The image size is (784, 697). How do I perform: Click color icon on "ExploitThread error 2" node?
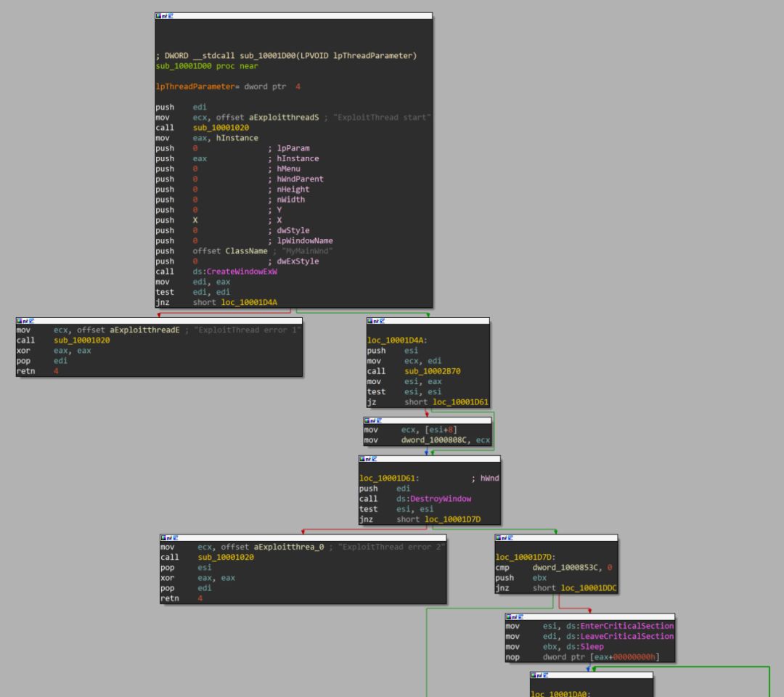tap(163, 538)
